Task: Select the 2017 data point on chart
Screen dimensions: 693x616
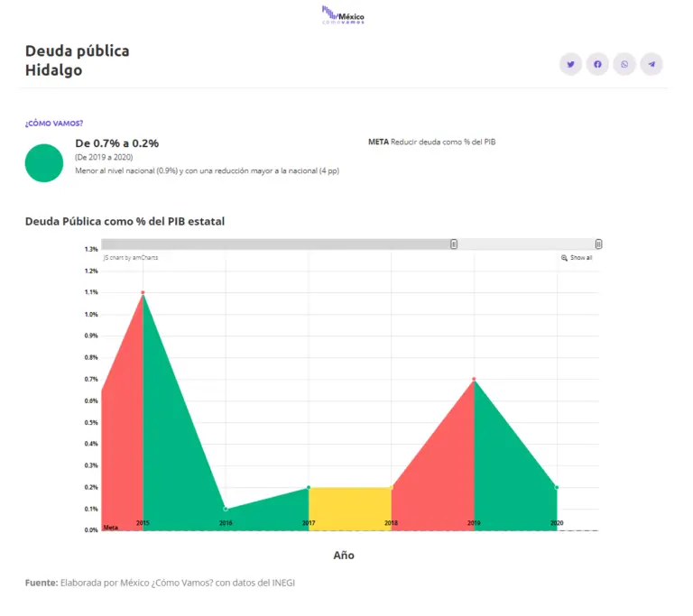Action: pos(309,488)
